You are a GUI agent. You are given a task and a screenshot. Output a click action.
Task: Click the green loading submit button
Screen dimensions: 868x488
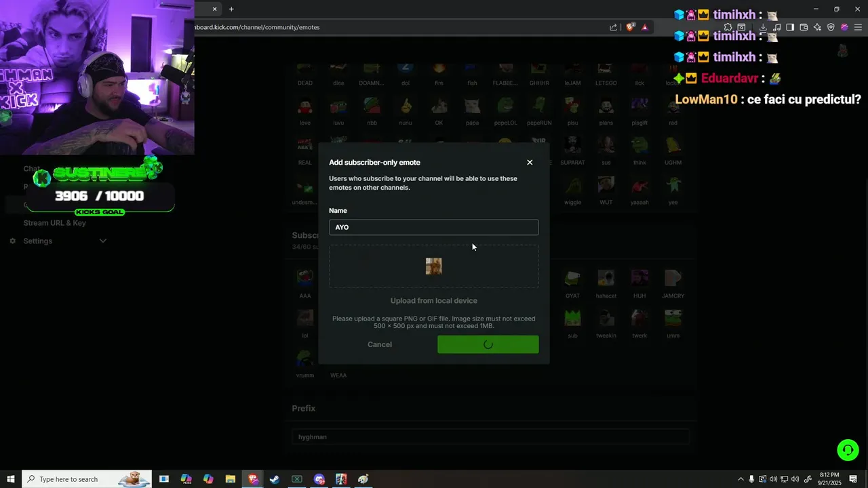tap(488, 344)
